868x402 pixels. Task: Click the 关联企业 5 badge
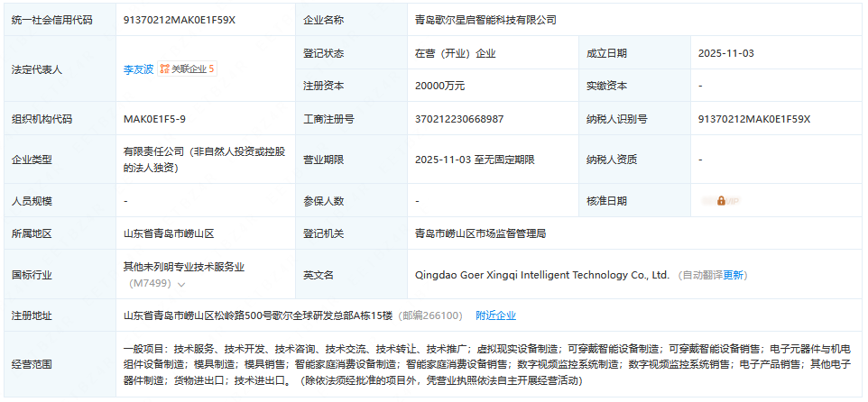(x=187, y=69)
